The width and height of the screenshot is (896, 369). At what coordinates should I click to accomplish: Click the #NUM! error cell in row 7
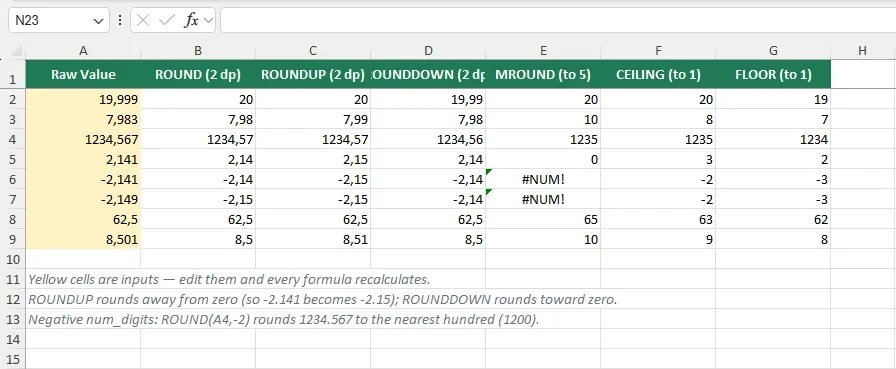coord(543,199)
